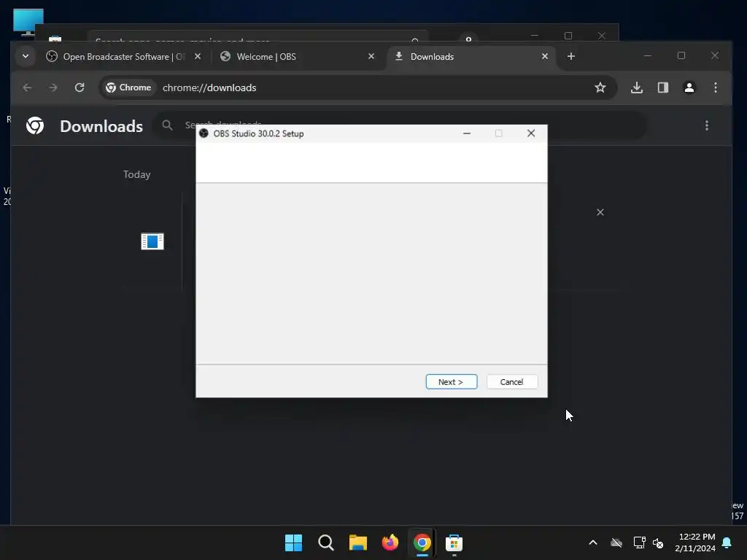Open Windows taskbar Search
This screenshot has height=560, width=747.
click(326, 542)
